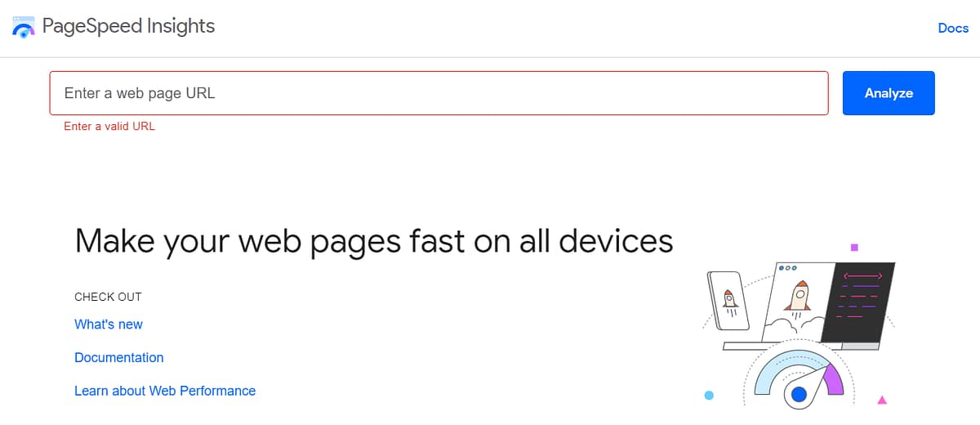Click the PageSpeed Insights title text

coord(128,26)
